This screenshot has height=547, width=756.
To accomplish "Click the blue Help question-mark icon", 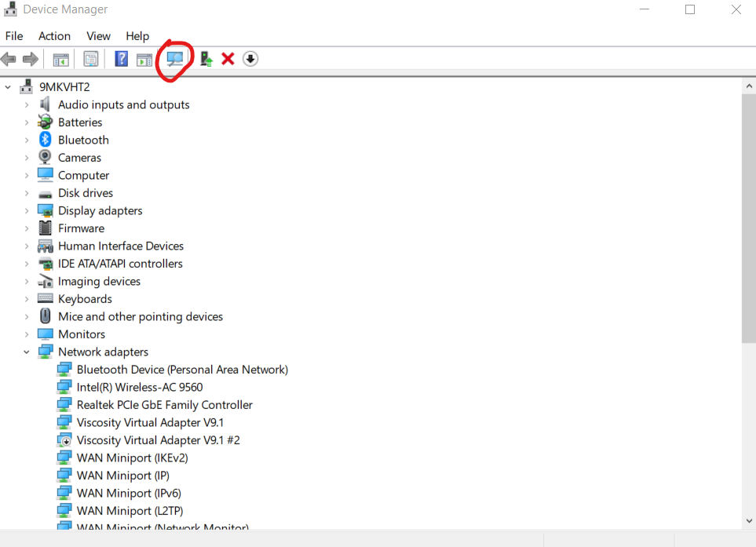I will [121, 59].
